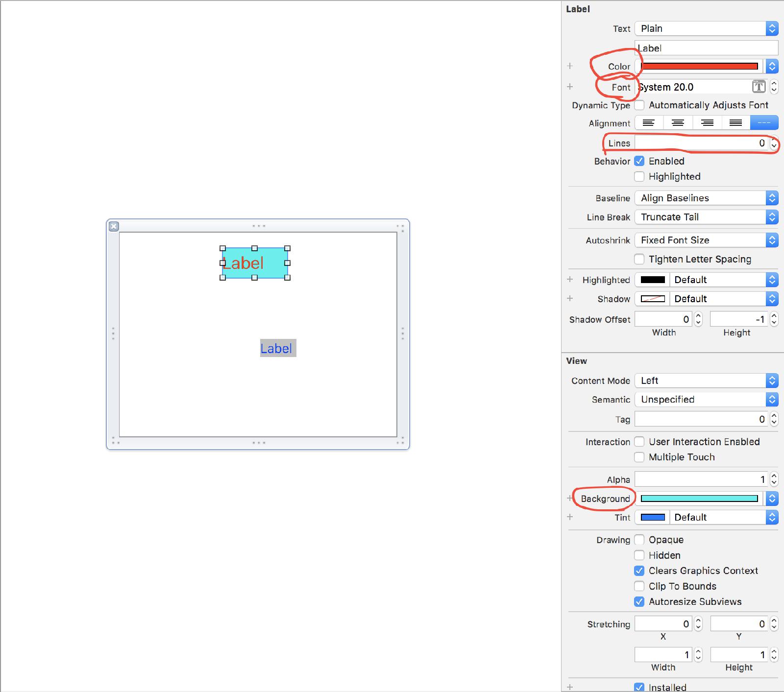
Task: Expand the Autoshrink Fixed Font Size dropdown
Action: click(x=706, y=240)
